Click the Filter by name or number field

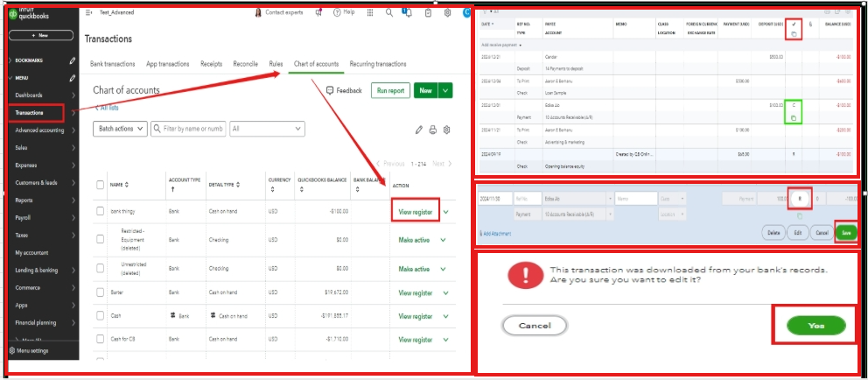(x=188, y=129)
